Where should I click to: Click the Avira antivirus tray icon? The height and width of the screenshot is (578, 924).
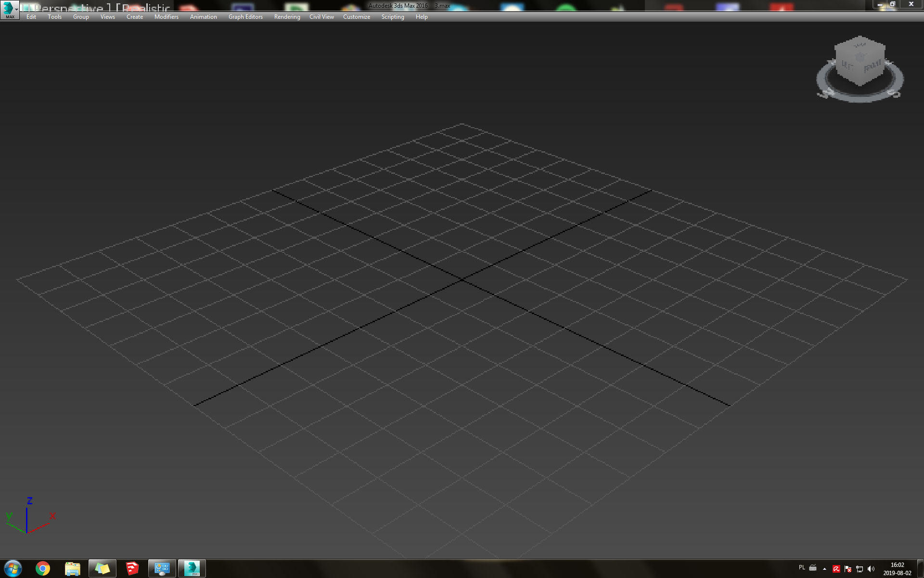click(x=836, y=569)
